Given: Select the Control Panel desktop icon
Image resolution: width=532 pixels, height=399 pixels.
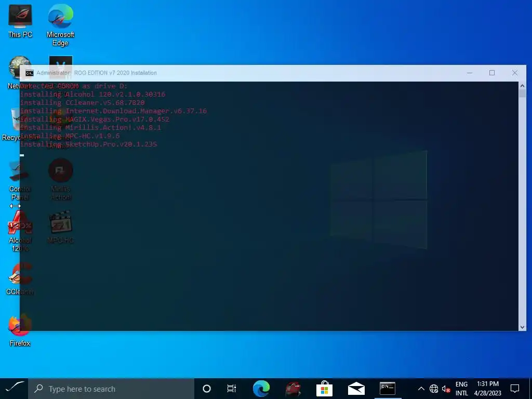Looking at the screenshot, I should 20,181.
